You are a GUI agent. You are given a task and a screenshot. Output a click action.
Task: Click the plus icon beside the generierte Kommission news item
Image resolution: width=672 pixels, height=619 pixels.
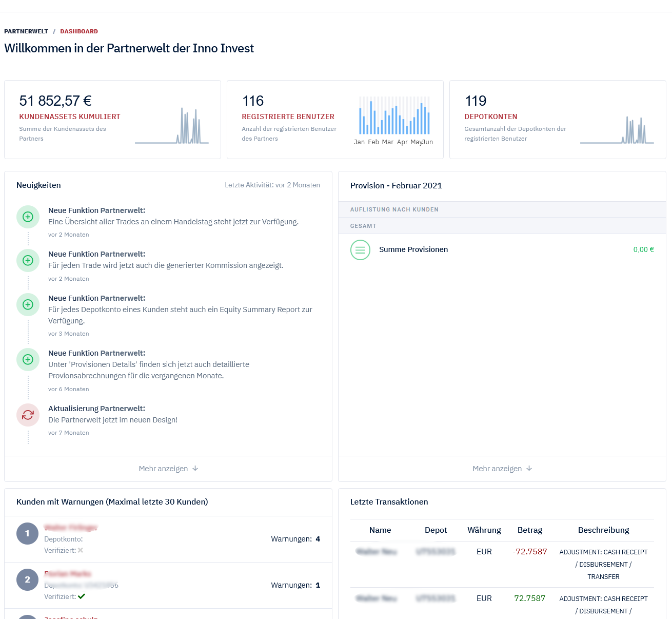pos(28,260)
